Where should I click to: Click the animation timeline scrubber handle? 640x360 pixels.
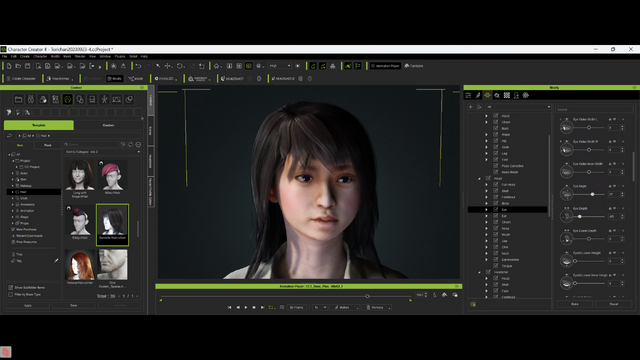tap(367, 296)
